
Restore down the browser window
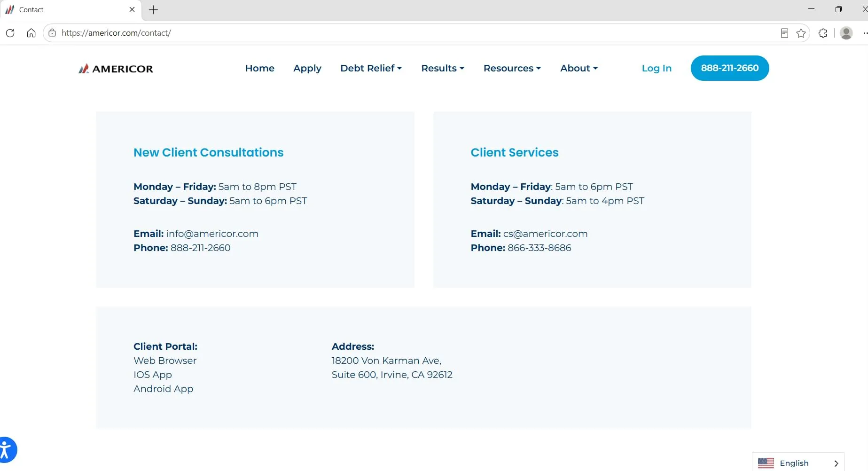point(838,9)
